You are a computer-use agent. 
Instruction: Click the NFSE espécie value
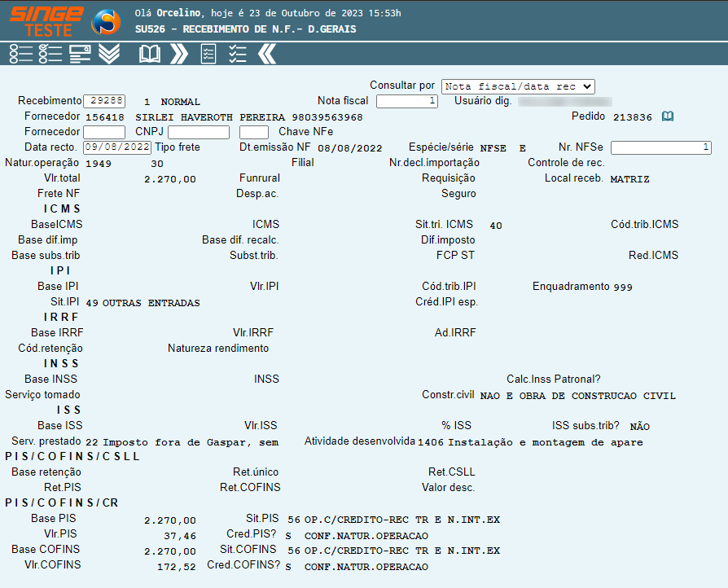[493, 148]
